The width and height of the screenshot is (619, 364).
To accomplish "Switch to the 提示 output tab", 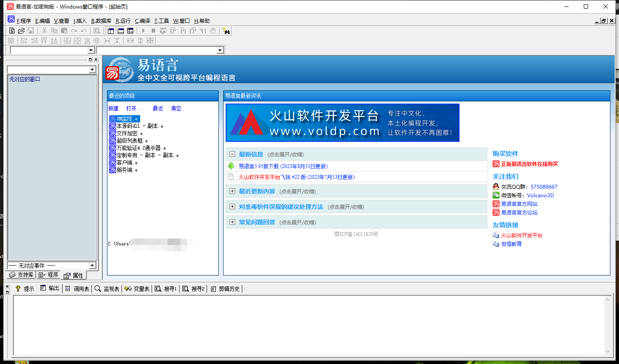I will 25,289.
